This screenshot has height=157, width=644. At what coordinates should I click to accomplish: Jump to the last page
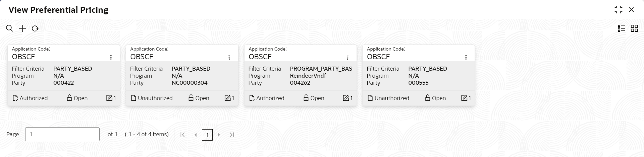click(232, 135)
